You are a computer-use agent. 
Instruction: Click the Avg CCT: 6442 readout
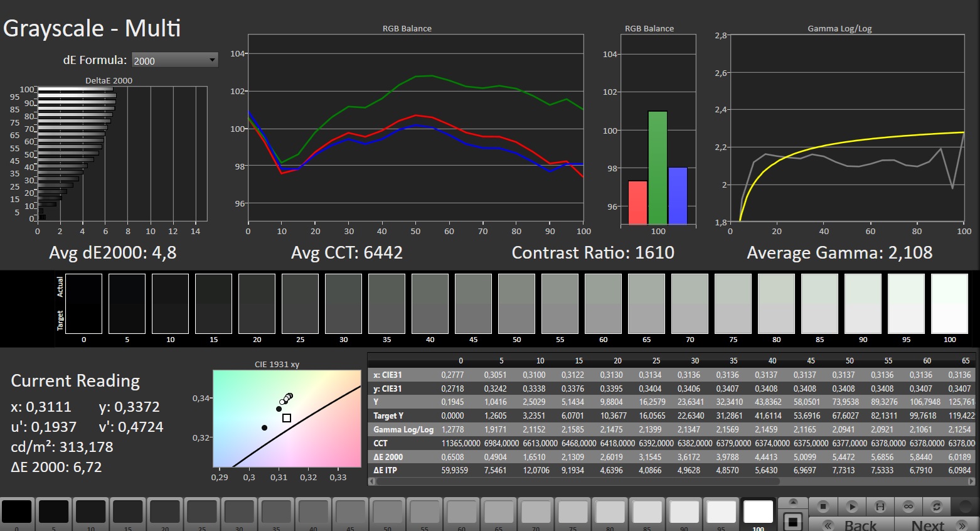click(347, 252)
